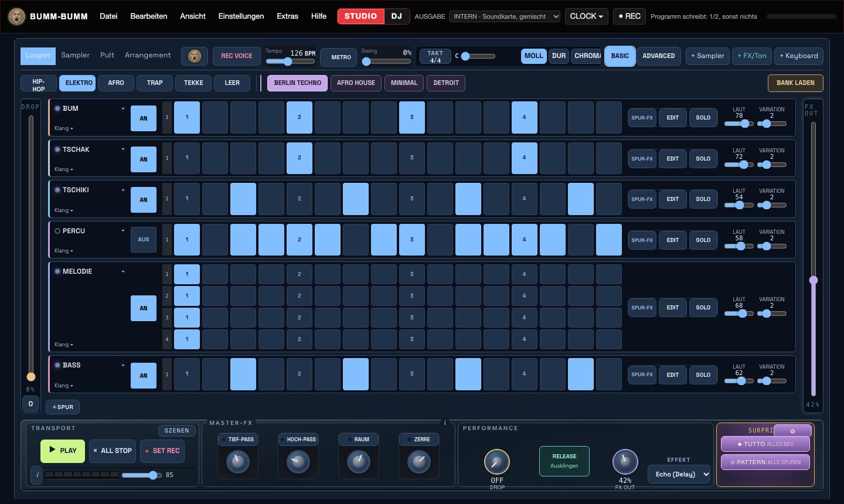
Task: Adjust the LAUT volume slider of the MELODIE track
Action: point(739,314)
